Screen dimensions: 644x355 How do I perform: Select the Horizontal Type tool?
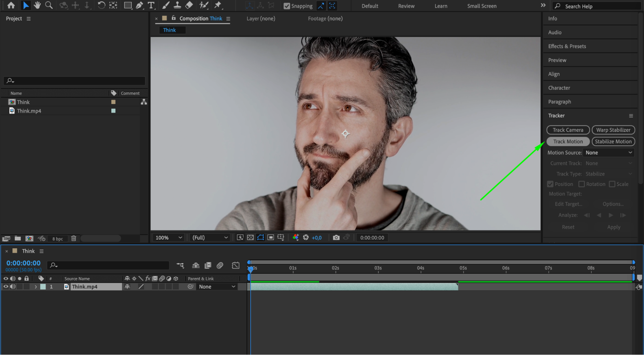pyautogui.click(x=151, y=5)
